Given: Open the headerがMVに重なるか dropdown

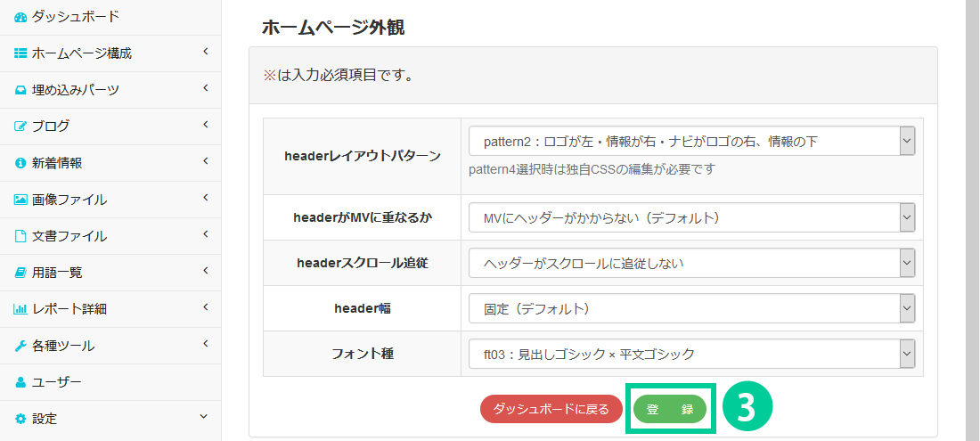Looking at the screenshot, I should (691, 217).
